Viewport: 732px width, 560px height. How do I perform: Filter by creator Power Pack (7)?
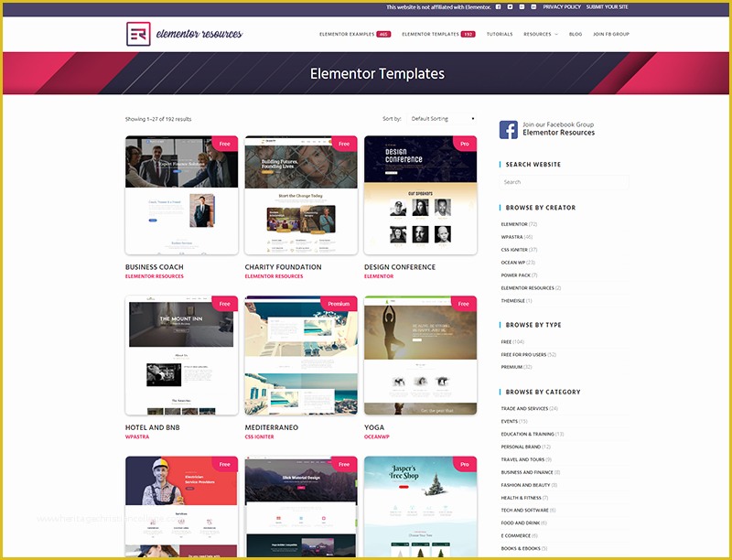coord(519,275)
